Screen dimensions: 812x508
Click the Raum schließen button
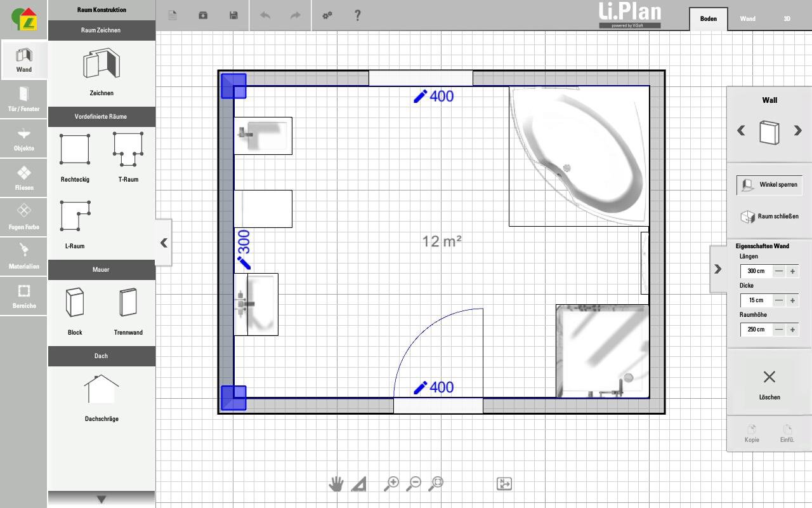(x=769, y=217)
